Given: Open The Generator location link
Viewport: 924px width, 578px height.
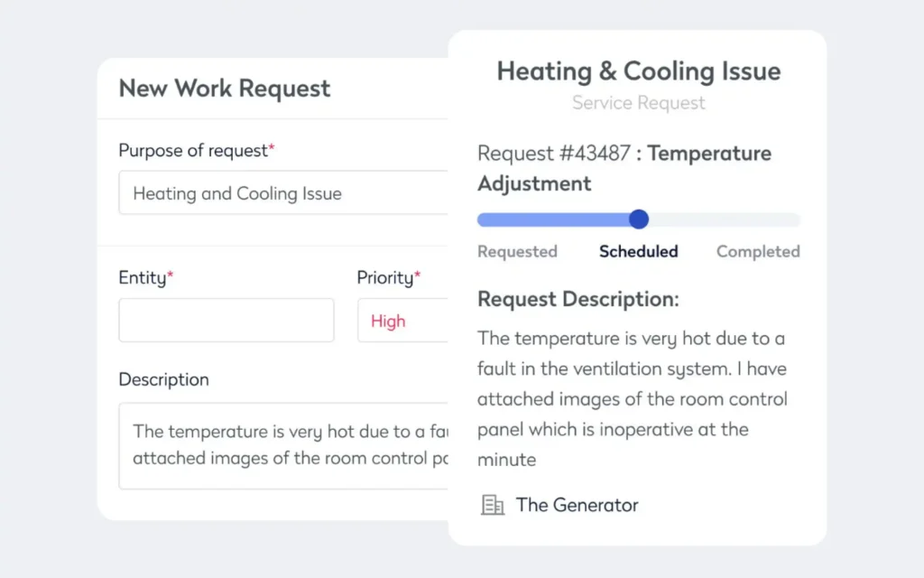Looking at the screenshot, I should (577, 505).
